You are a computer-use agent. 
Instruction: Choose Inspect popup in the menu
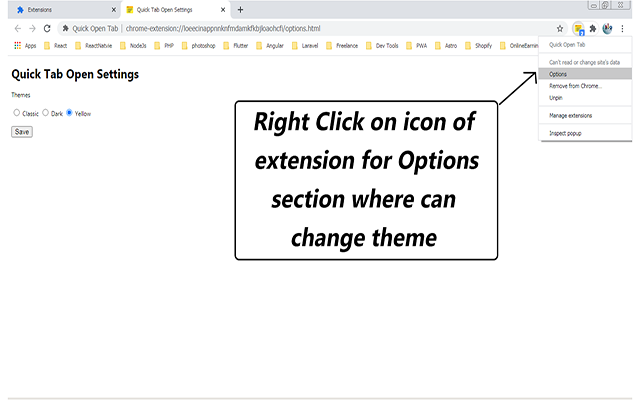pyautogui.click(x=585, y=133)
